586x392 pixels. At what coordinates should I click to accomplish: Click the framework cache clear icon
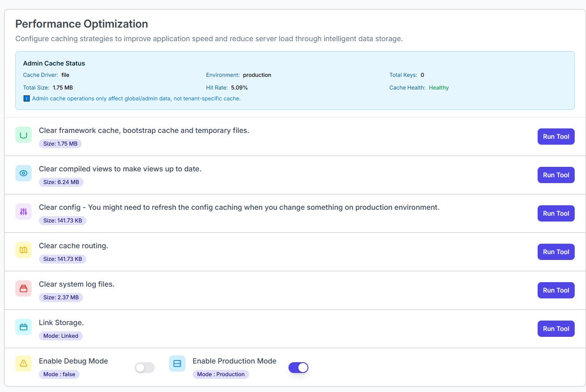[24, 135]
